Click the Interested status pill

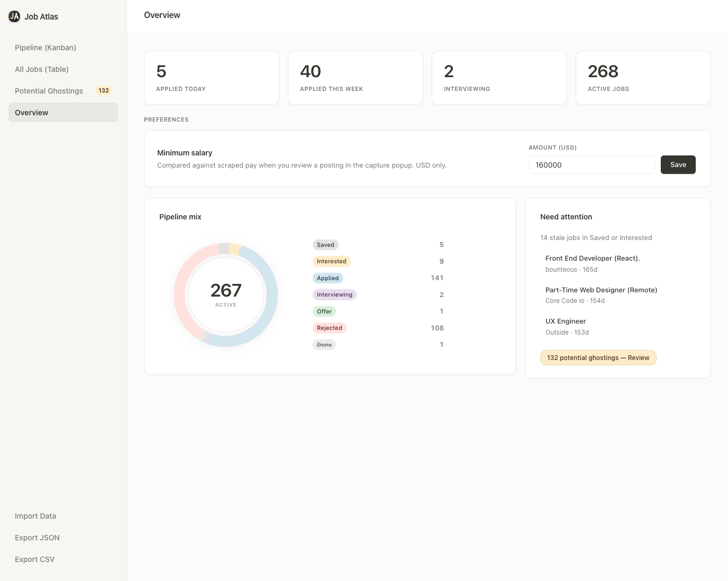point(332,261)
